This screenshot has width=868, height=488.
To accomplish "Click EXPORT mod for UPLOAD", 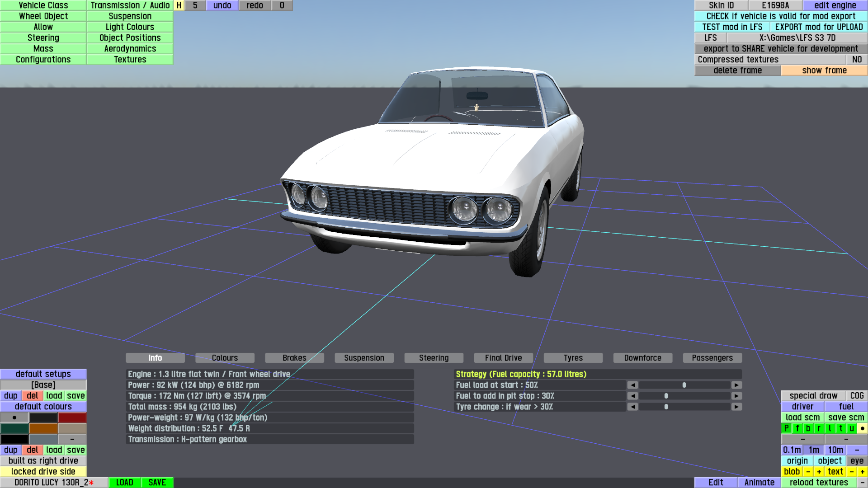I will [819, 27].
